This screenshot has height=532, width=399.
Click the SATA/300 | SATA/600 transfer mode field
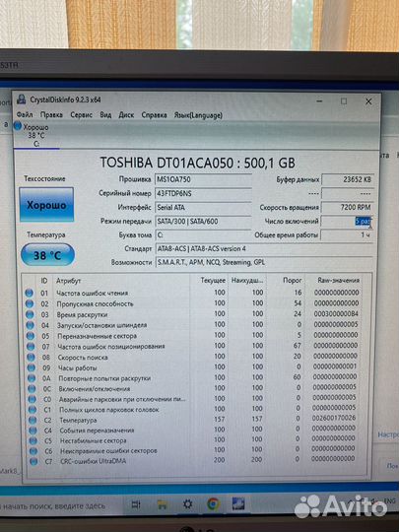click(203, 222)
